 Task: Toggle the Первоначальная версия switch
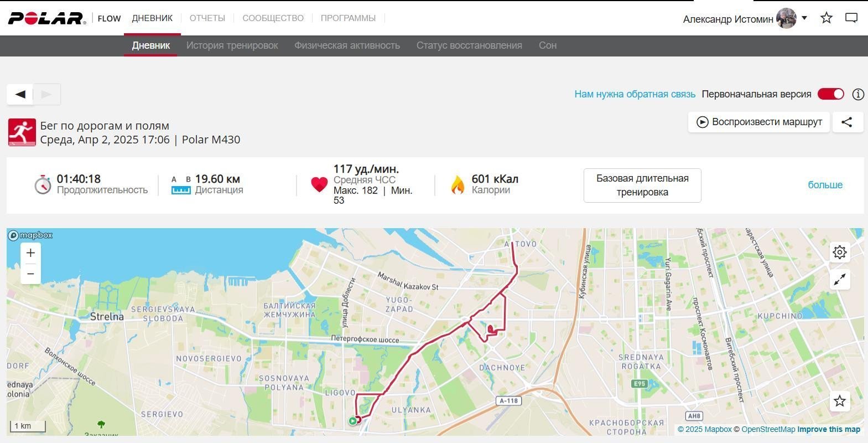pyautogui.click(x=831, y=94)
